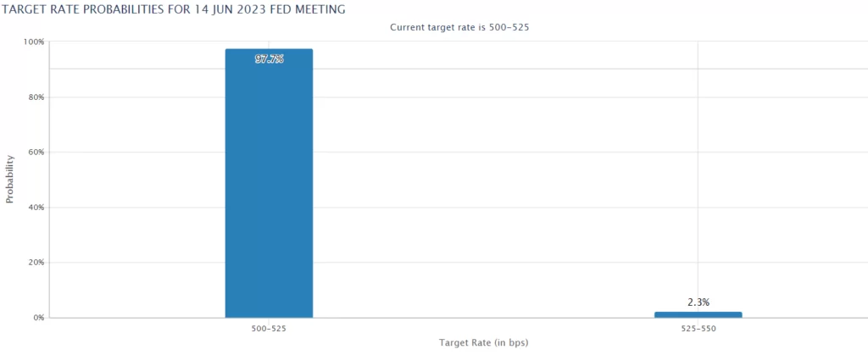Click the value 500-525 in the subtitle

(511, 27)
